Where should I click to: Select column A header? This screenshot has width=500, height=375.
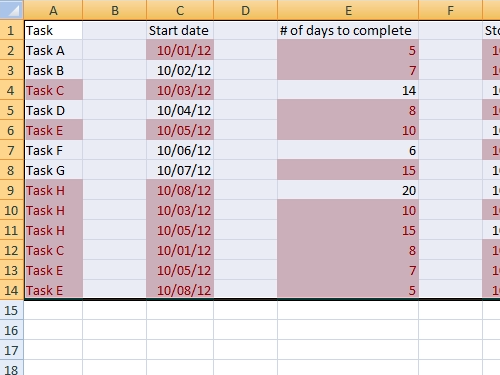pyautogui.click(x=53, y=10)
